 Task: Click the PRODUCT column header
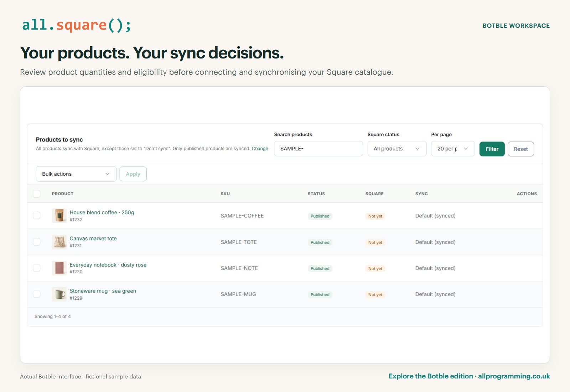(63, 194)
